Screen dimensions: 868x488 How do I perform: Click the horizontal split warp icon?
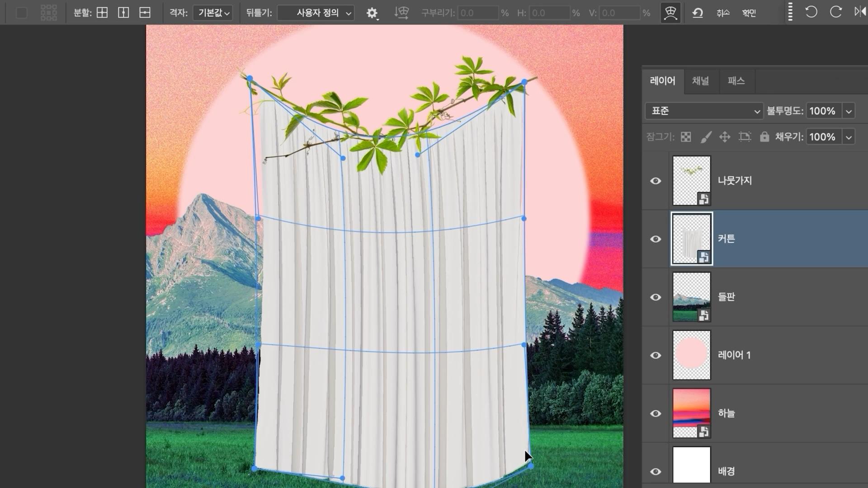(145, 13)
